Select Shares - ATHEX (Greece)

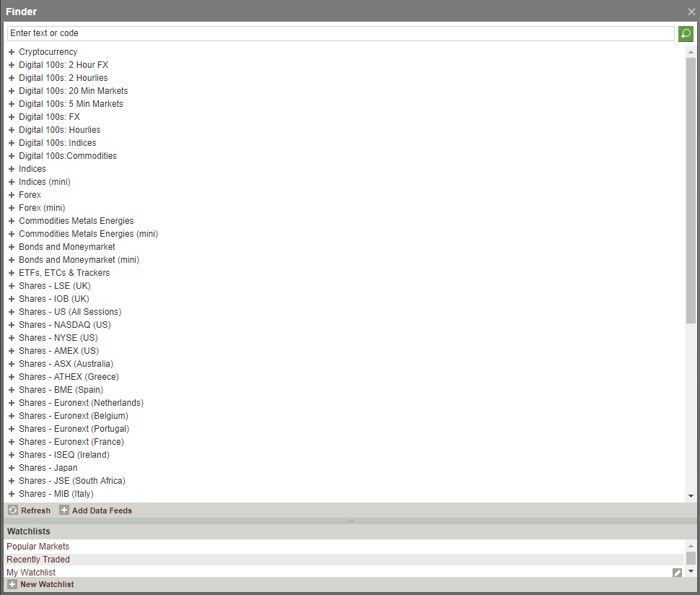69,376
